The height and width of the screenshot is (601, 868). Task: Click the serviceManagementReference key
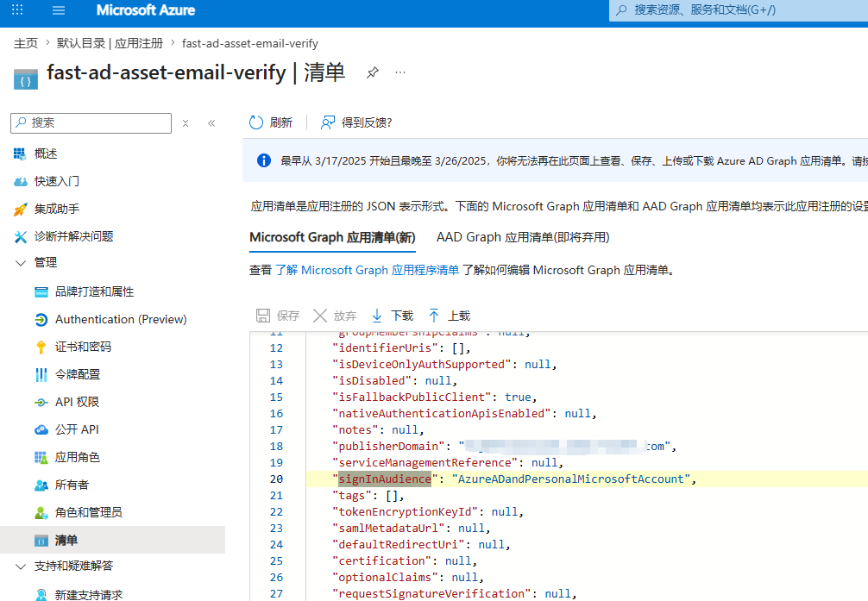(425, 463)
